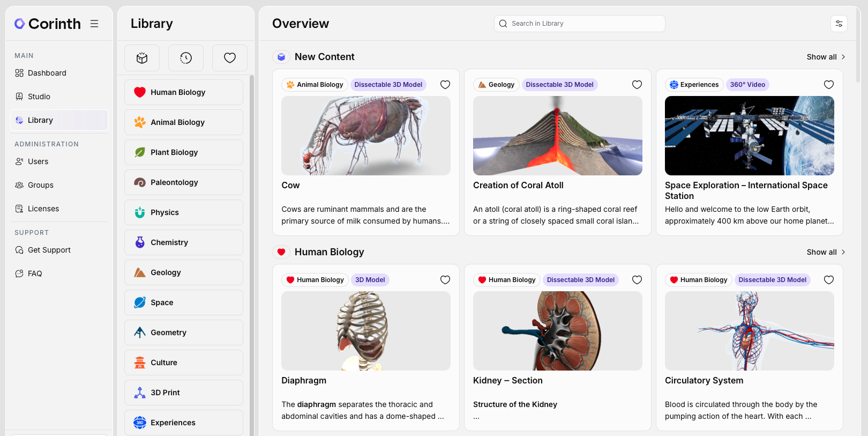Click the hamburger menu icon beside Corinth

click(x=94, y=24)
